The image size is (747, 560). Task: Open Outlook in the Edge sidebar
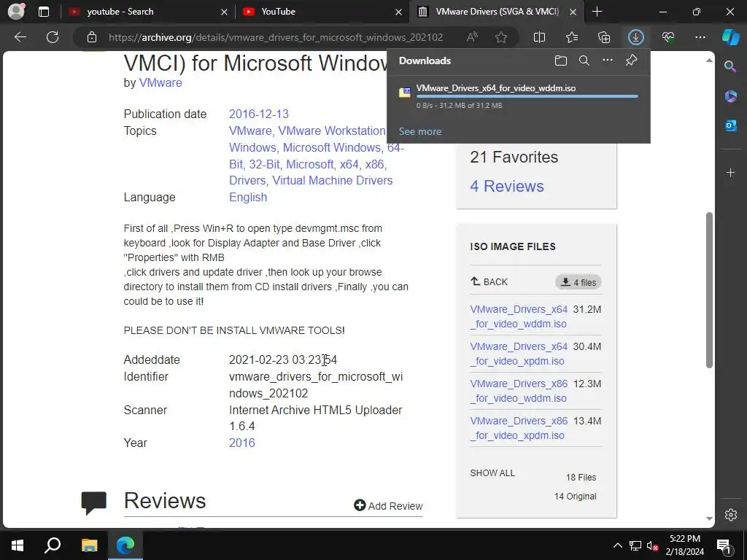point(730,125)
